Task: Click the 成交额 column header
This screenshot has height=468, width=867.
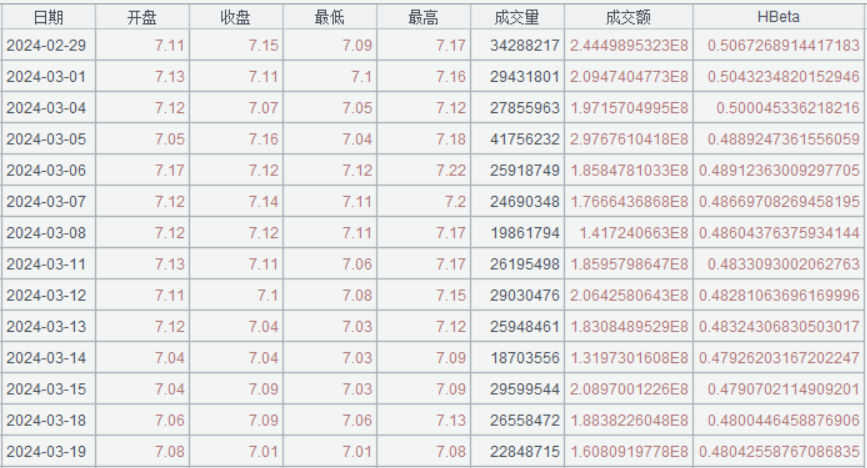Action: pos(628,17)
